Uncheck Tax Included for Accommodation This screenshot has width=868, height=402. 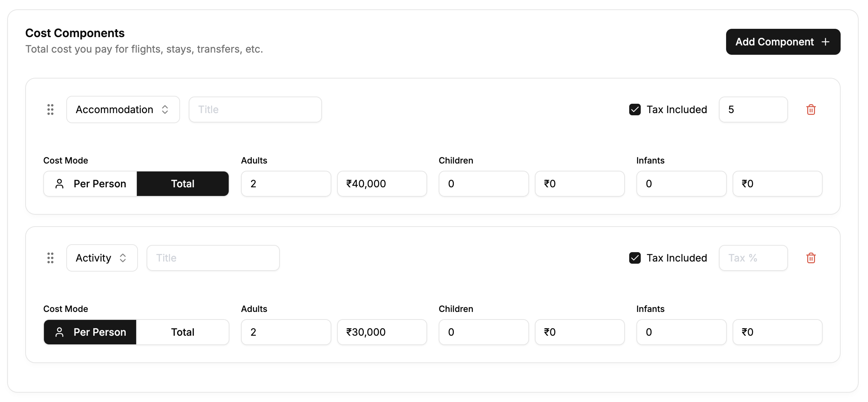click(x=635, y=110)
